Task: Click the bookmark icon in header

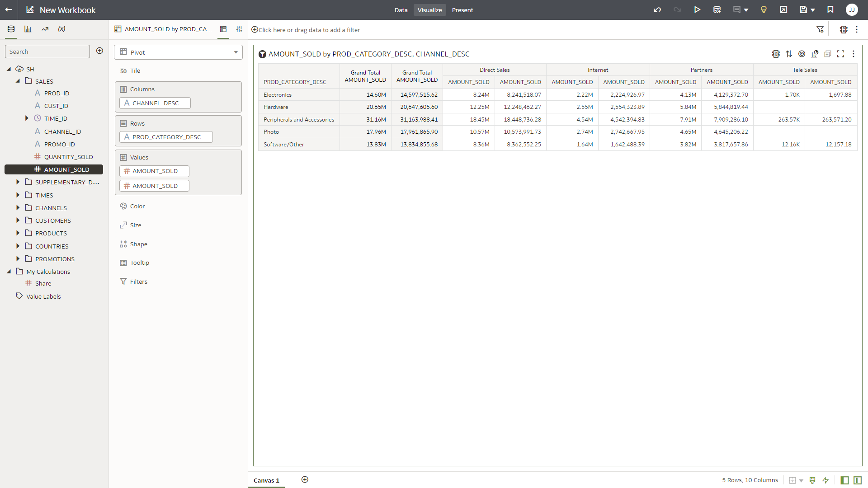Action: (x=830, y=10)
